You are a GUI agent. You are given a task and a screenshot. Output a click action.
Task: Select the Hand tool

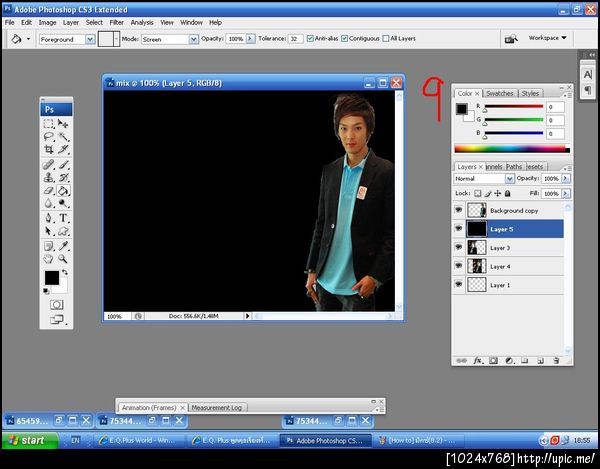(x=49, y=259)
